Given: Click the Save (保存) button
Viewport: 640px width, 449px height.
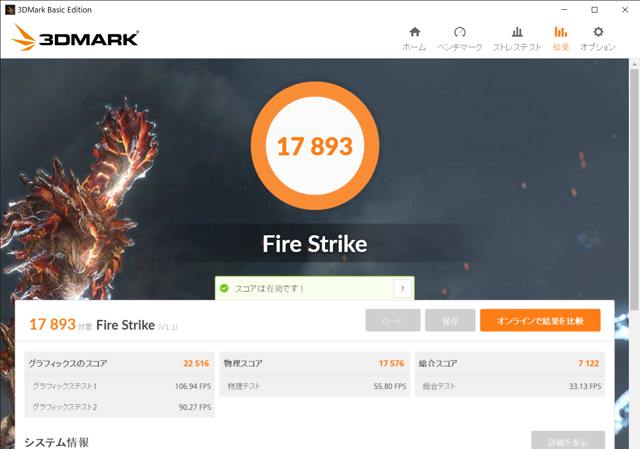Looking at the screenshot, I should click(450, 320).
